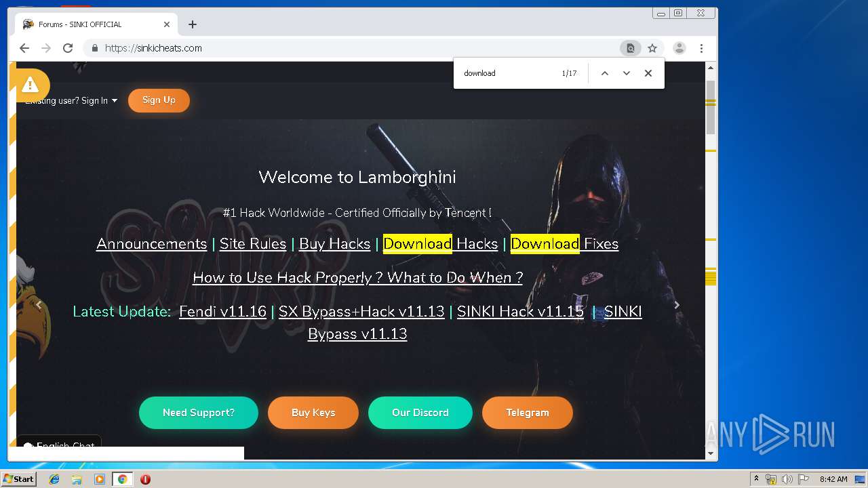
Task: Close the Forums - SINKI OFFICIAL tab
Action: pyautogui.click(x=167, y=24)
